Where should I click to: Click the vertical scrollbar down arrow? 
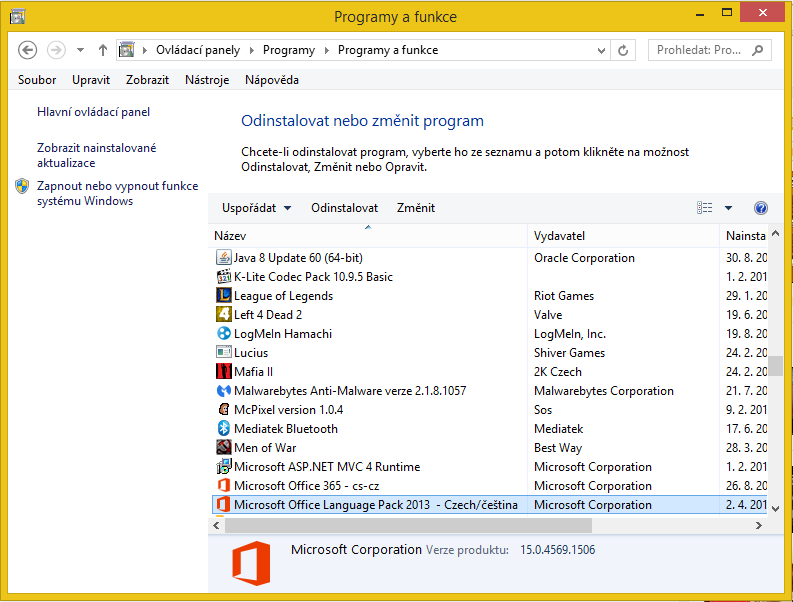(x=775, y=508)
